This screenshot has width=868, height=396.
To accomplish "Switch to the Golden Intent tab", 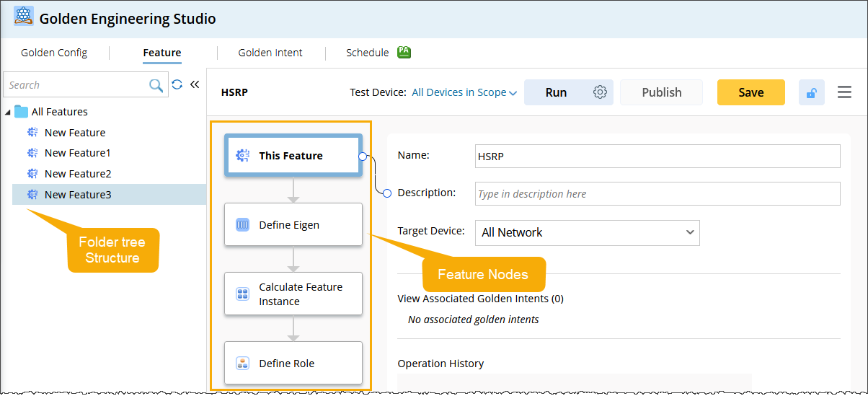I will (x=270, y=53).
